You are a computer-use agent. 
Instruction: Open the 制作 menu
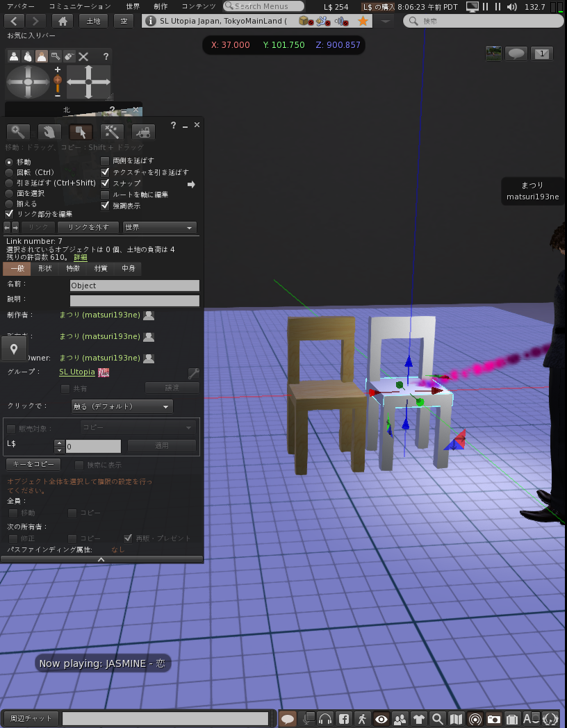click(161, 6)
